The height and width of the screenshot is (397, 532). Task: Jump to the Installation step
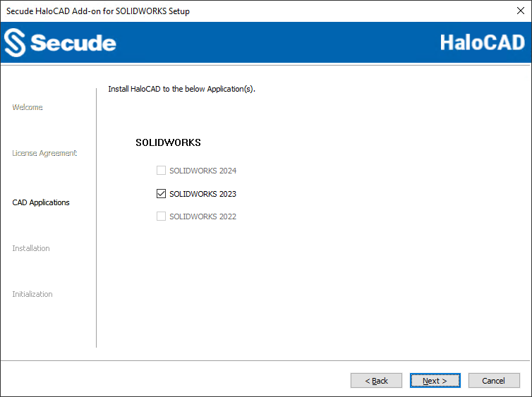click(x=31, y=248)
